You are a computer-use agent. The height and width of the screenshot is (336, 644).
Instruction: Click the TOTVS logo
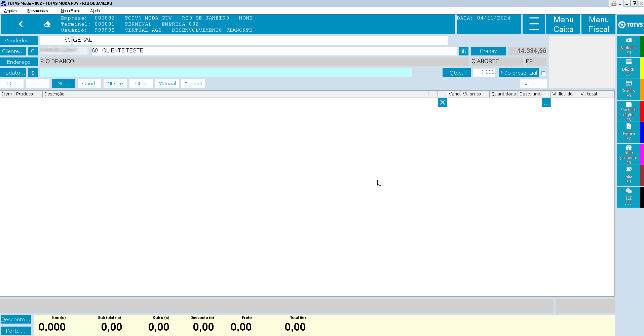[x=630, y=25]
